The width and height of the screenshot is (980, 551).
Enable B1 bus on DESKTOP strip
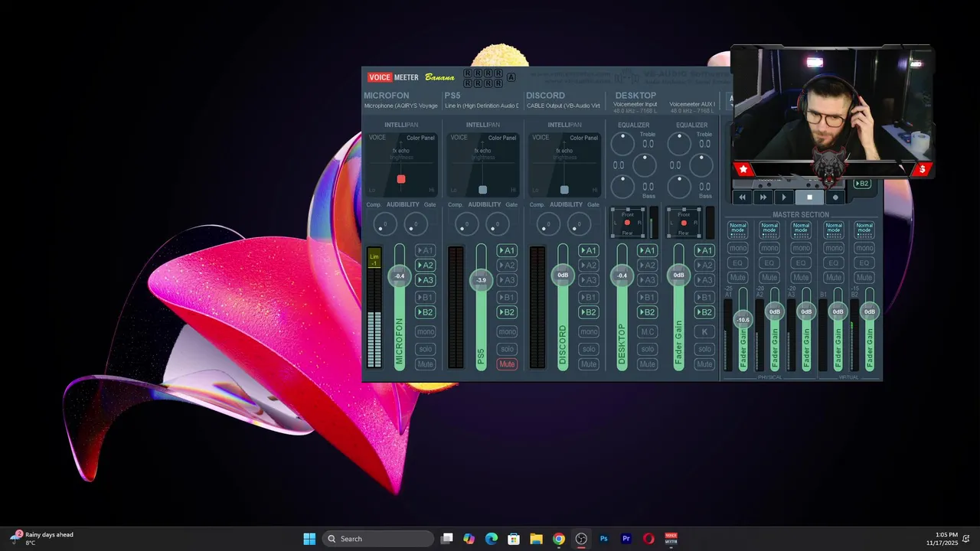point(648,297)
